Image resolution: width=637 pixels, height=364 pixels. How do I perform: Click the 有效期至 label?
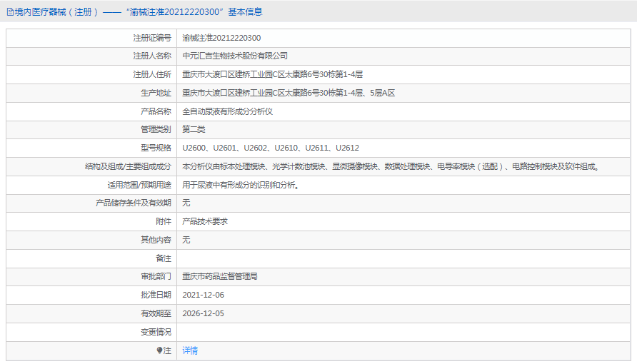(x=156, y=313)
